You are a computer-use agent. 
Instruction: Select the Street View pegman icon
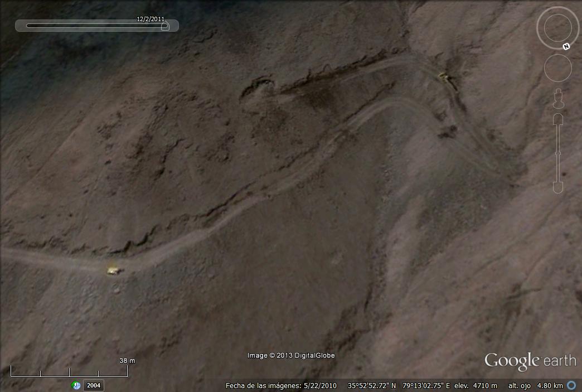558,99
